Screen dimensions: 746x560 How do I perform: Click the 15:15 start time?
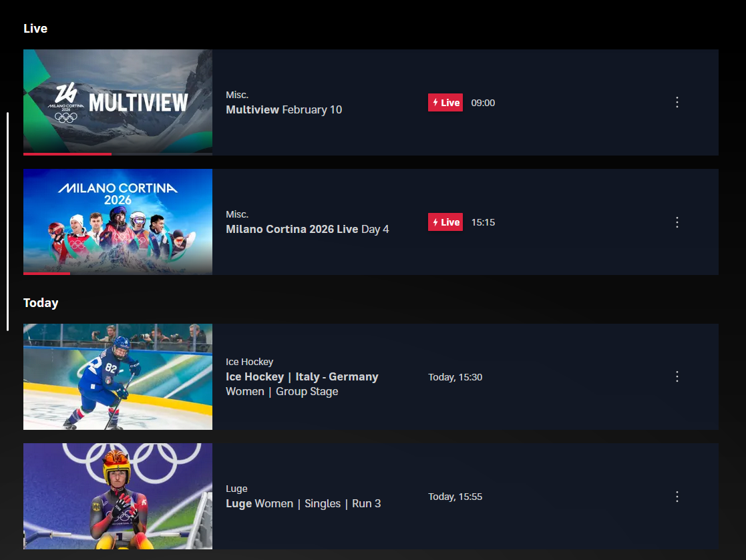click(483, 222)
